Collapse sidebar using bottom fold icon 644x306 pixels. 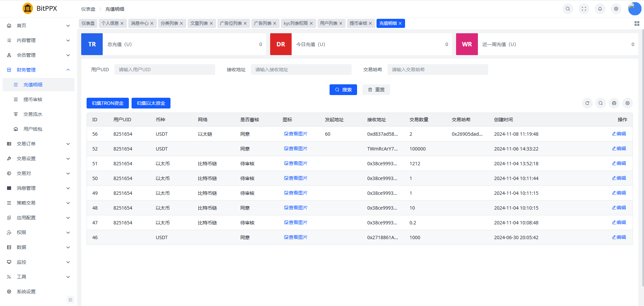(70, 300)
